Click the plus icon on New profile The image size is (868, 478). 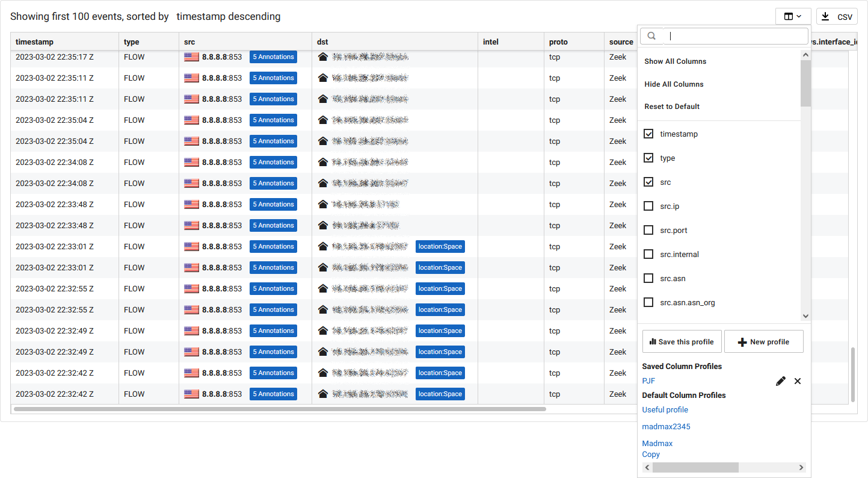coord(742,341)
